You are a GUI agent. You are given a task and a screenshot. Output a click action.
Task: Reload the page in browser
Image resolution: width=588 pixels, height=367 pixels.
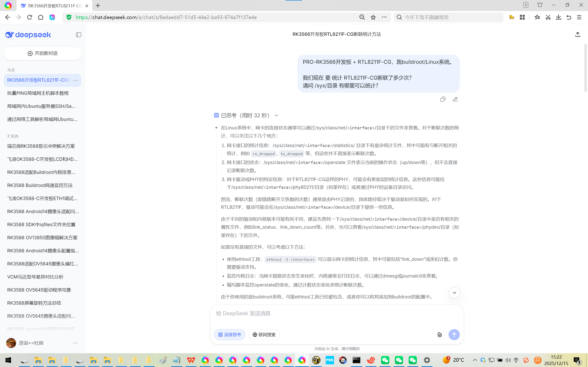click(30, 17)
